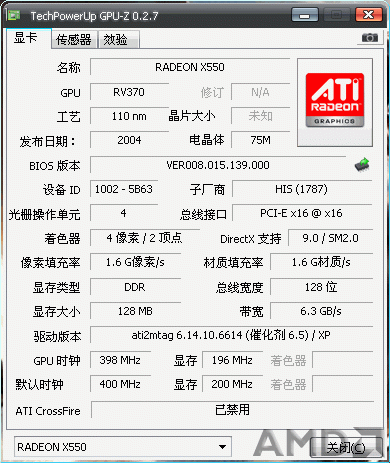Click the 光栅操作单元 label
This screenshot has height=463, width=390.
[x=45, y=214]
